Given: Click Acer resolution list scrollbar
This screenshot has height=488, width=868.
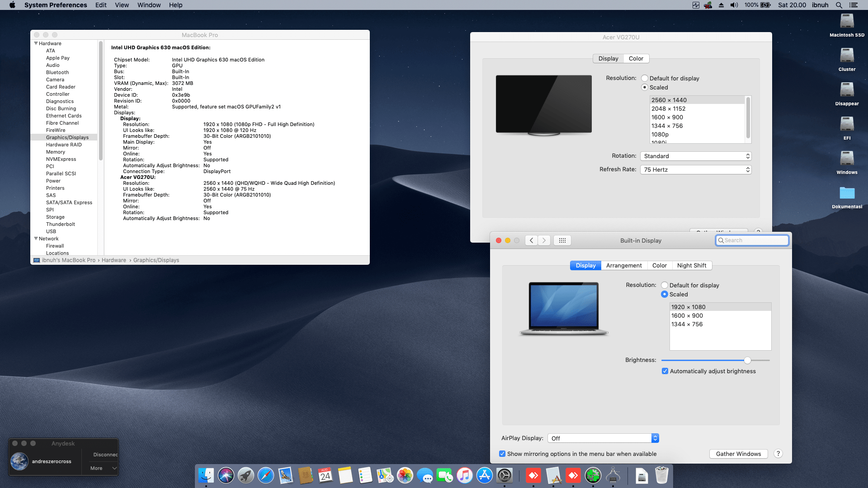Looking at the screenshot, I should tap(748, 118).
